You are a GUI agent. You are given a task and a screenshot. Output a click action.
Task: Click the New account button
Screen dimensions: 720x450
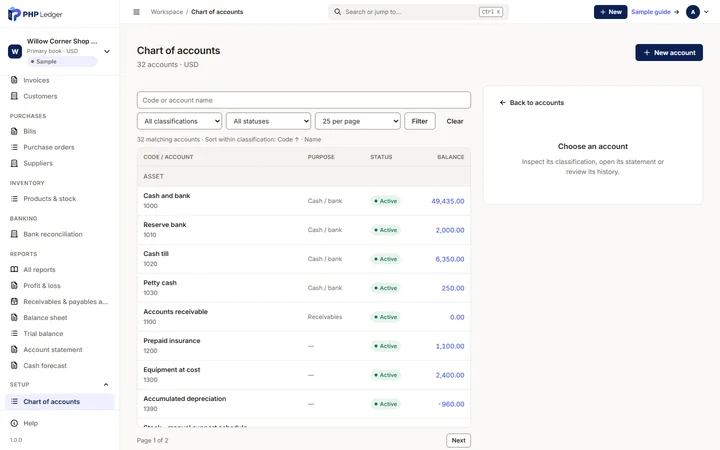click(x=669, y=52)
